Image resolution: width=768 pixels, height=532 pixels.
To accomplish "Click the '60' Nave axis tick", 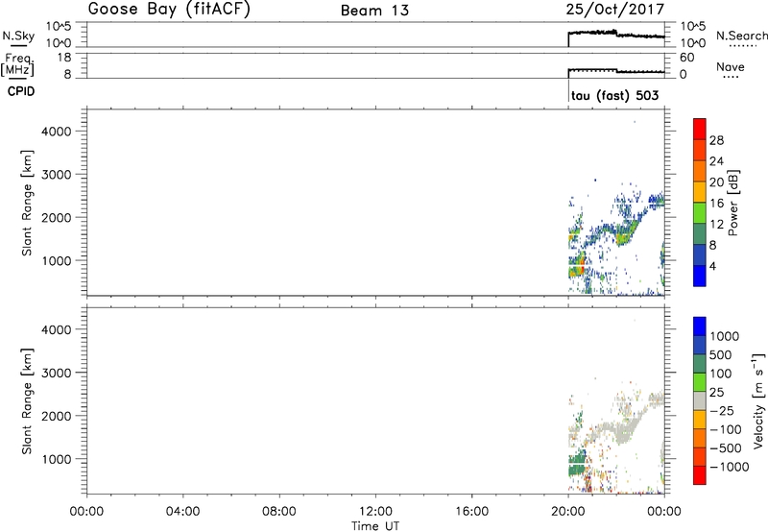I will click(686, 58).
